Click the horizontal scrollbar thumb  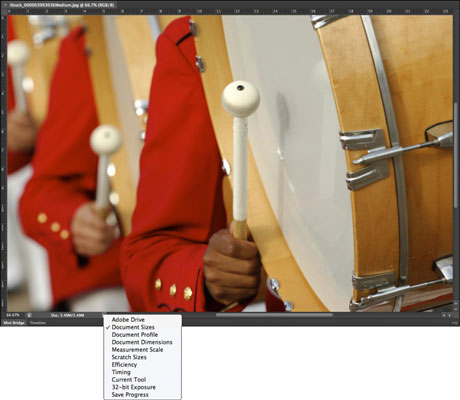click(274, 315)
